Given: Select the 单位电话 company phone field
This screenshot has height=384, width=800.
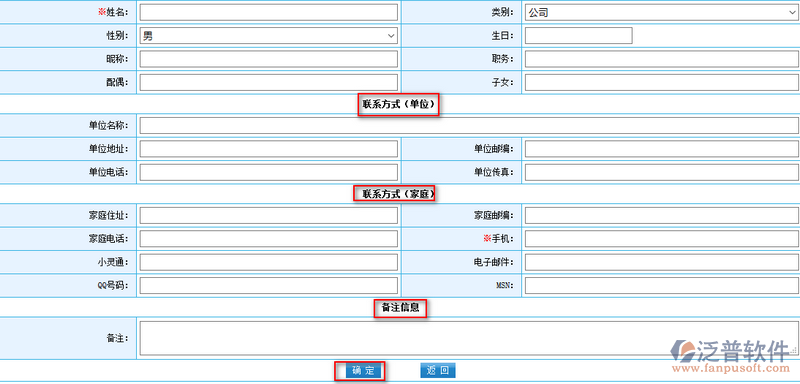Looking at the screenshot, I should click(268, 172).
